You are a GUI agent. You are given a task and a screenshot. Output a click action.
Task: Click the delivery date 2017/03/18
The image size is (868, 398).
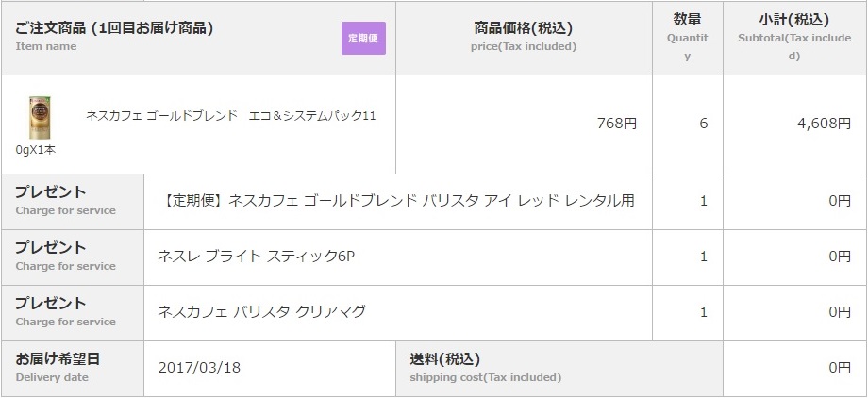199,367
